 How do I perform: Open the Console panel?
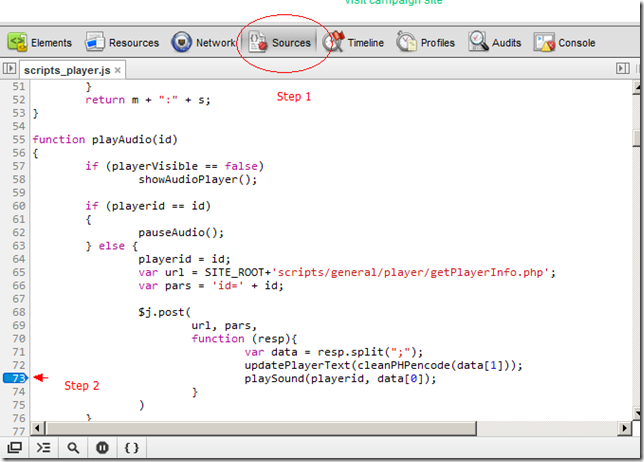coord(565,42)
